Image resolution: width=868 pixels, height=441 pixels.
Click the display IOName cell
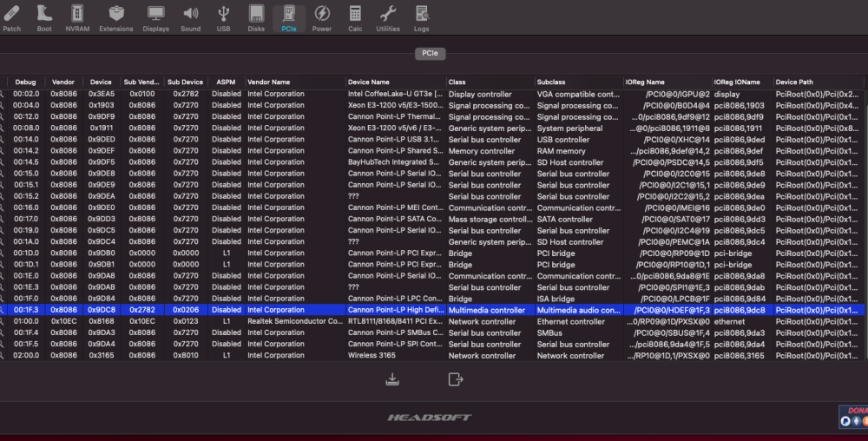pos(727,94)
